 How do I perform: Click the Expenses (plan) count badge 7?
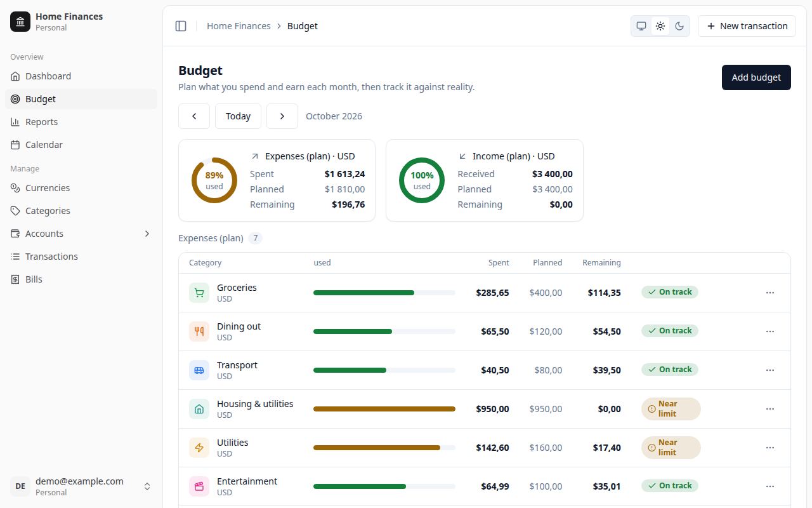[255, 238]
